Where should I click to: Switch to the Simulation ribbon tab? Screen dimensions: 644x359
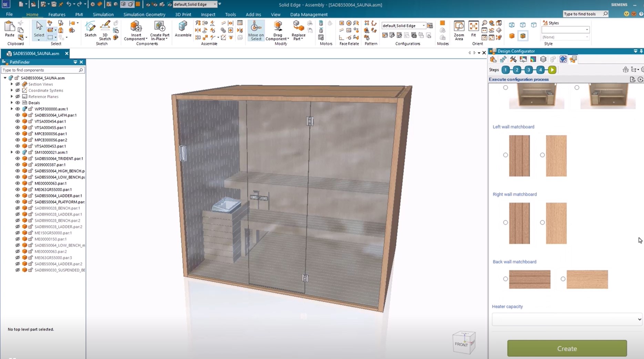(x=103, y=14)
